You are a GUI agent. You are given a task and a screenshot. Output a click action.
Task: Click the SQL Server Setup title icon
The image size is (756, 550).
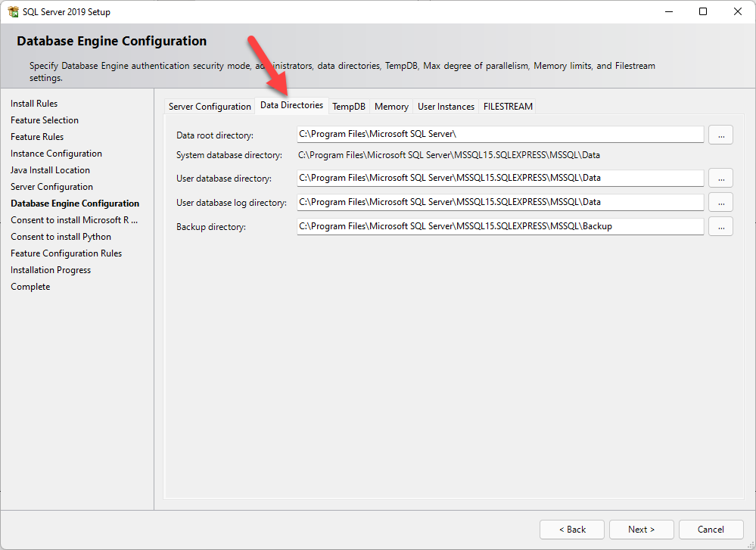pyautogui.click(x=13, y=11)
